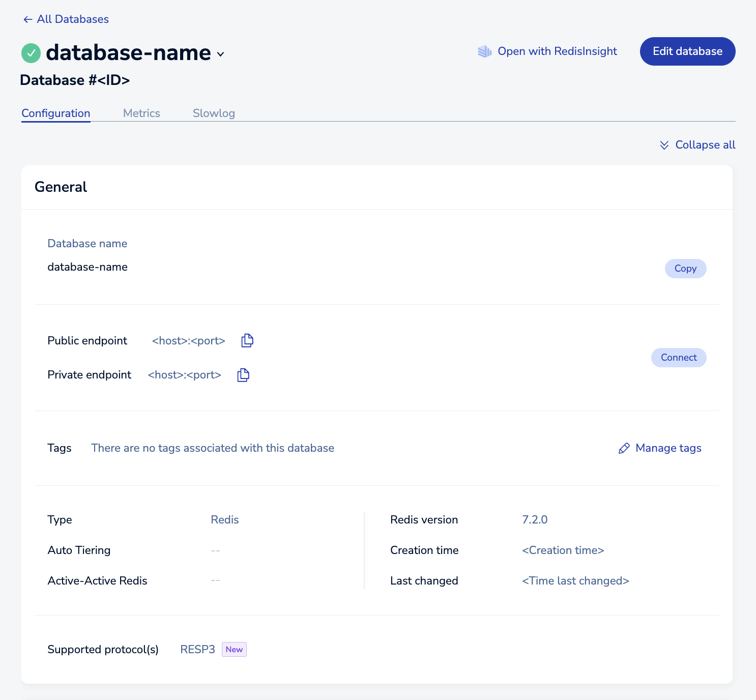Collapse the General section header
The height and width of the screenshot is (700, 756).
61,187
